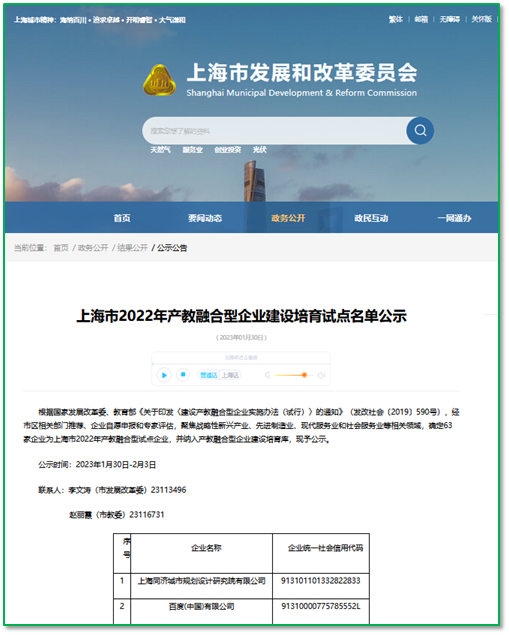Adjust the orange volume slider handle
Viewport: 509px width, 635px height.
(x=304, y=375)
